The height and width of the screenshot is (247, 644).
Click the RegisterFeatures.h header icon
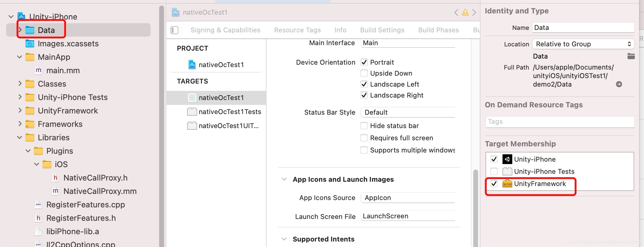[38, 218]
